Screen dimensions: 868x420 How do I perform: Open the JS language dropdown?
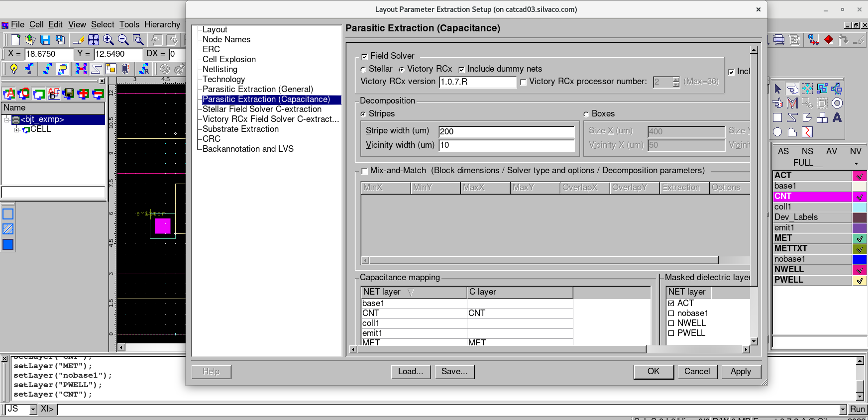(33, 410)
